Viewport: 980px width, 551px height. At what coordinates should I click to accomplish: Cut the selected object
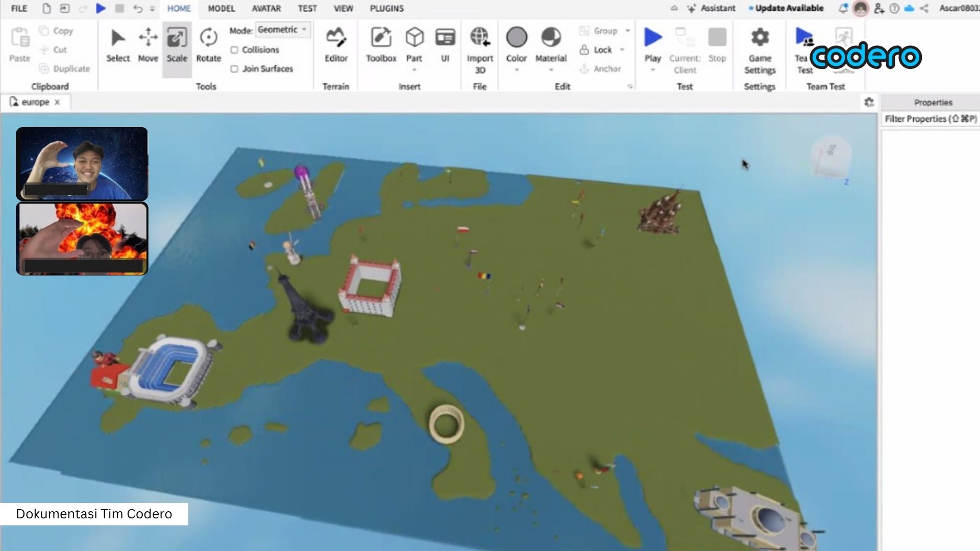(x=53, y=49)
